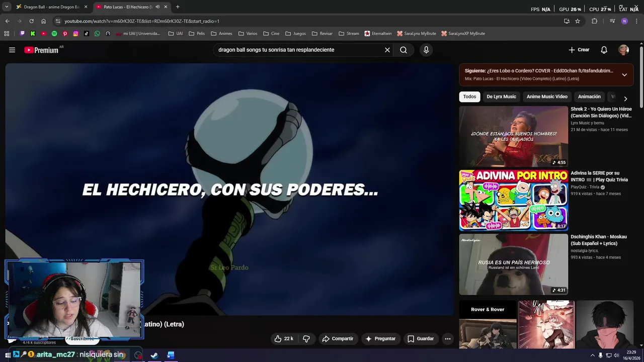Go back in browser history
The width and height of the screenshot is (644, 362).
click(7, 21)
